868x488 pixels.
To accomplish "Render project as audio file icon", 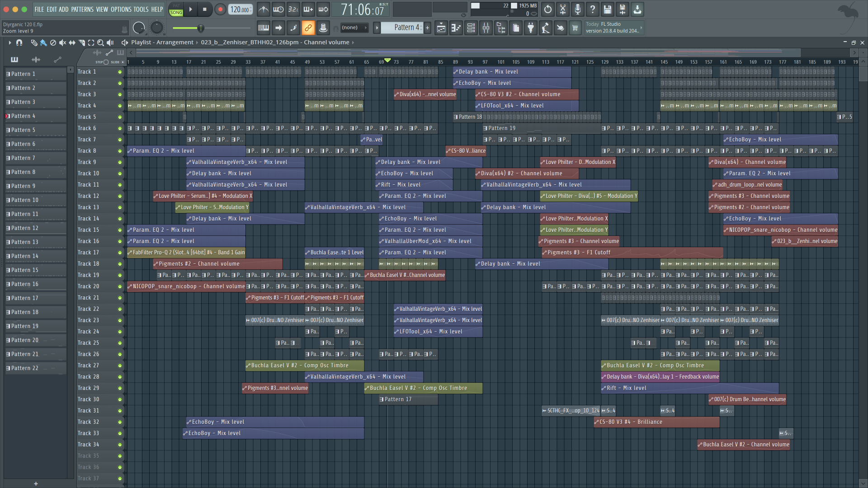I will pos(623,9).
